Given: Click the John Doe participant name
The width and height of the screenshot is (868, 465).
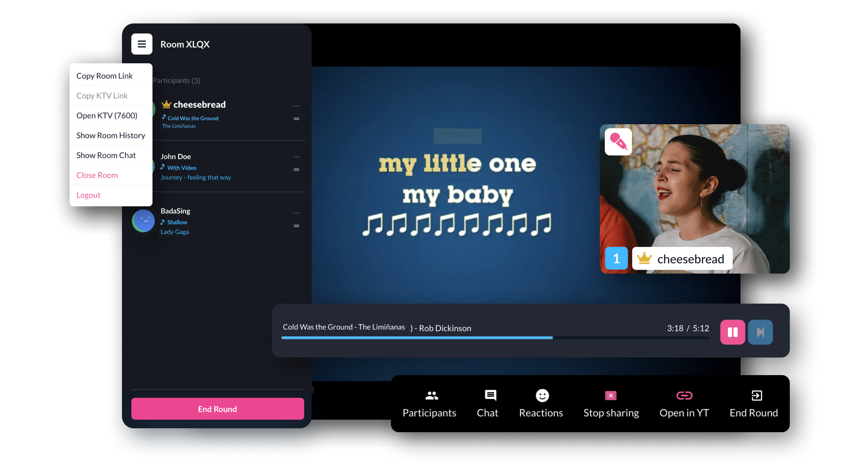Looking at the screenshot, I should (176, 156).
